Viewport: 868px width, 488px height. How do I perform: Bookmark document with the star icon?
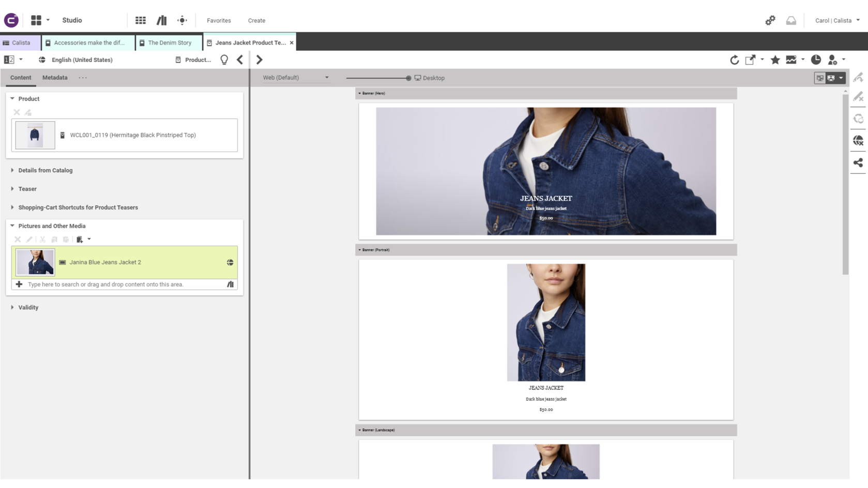point(775,60)
